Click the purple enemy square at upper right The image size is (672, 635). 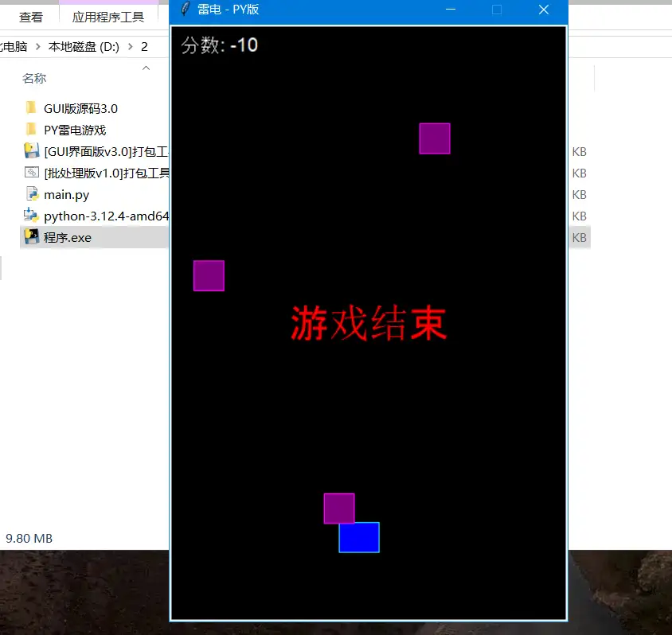435,138
